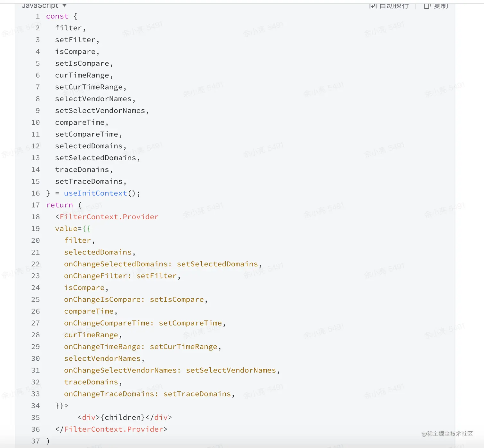Click 'selectedDomains,' on line 12
Viewport: 484px width, 448px height.
[91, 146]
